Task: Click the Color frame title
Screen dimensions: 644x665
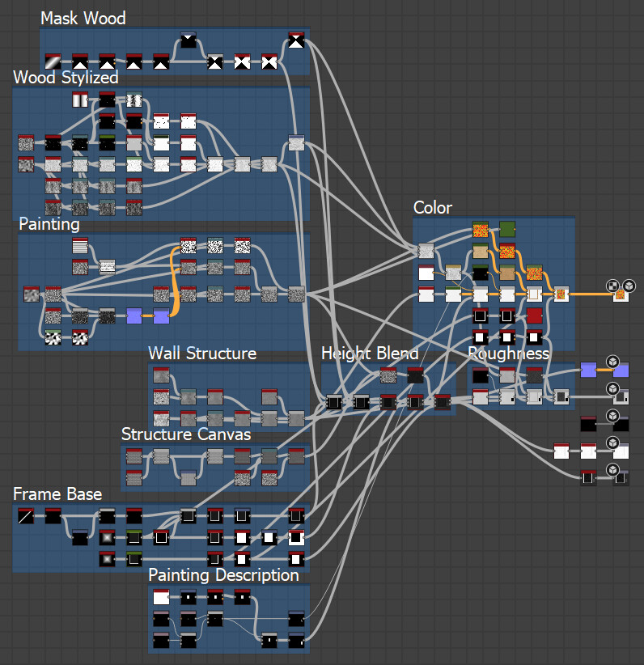Action: [433, 208]
